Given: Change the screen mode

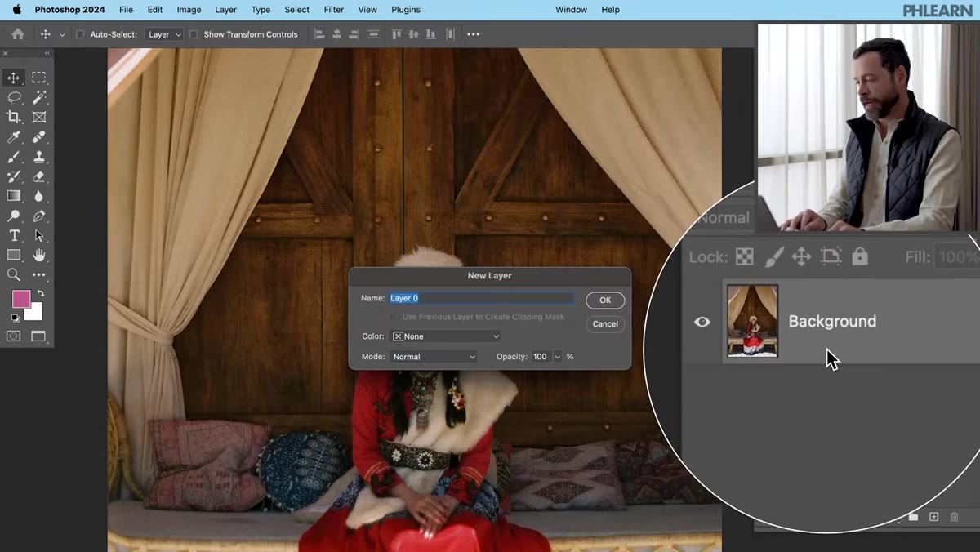Looking at the screenshot, I should coord(38,336).
